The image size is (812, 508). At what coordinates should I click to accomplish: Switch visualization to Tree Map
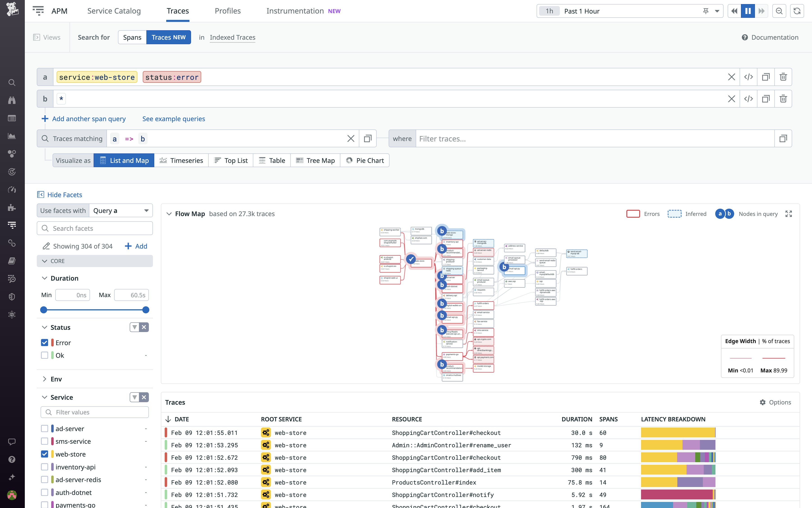coord(315,160)
